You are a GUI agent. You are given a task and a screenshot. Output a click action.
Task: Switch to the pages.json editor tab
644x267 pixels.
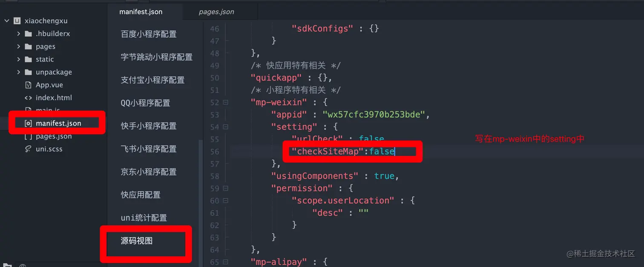coord(216,11)
